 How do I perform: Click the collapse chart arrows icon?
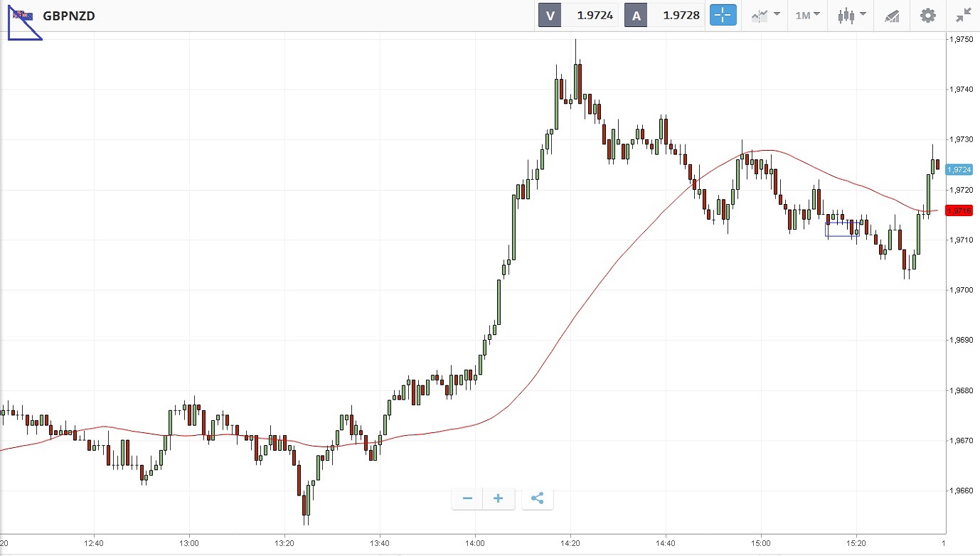[x=964, y=15]
